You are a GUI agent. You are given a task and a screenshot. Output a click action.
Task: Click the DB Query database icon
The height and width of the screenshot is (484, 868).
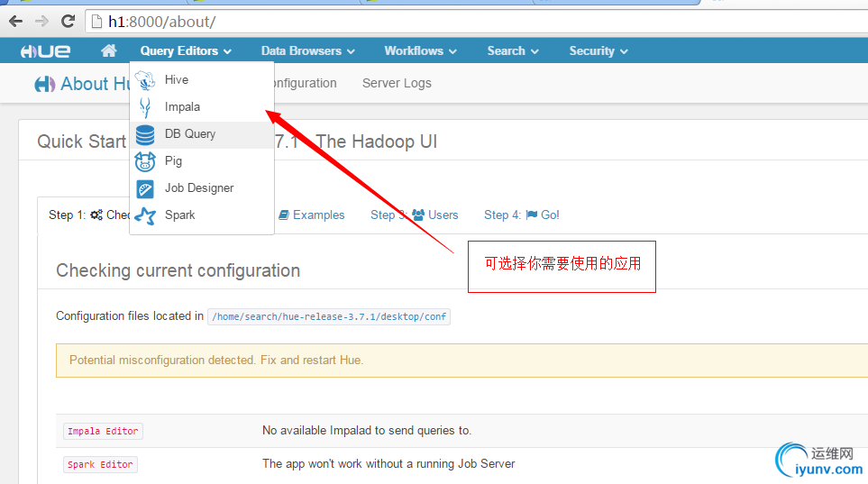click(x=145, y=134)
